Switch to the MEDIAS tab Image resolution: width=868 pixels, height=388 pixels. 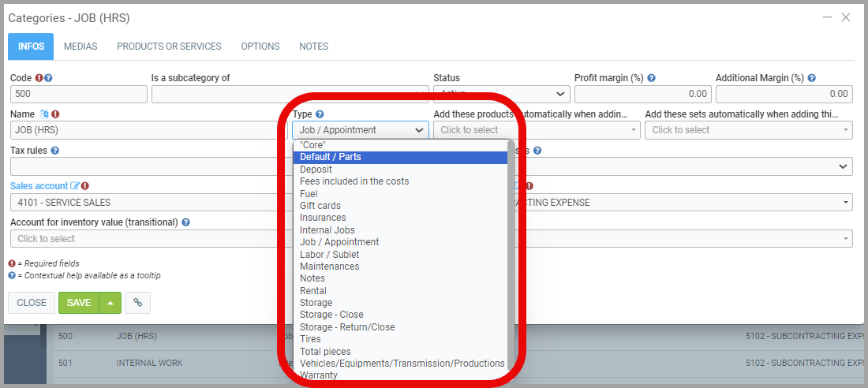click(80, 47)
